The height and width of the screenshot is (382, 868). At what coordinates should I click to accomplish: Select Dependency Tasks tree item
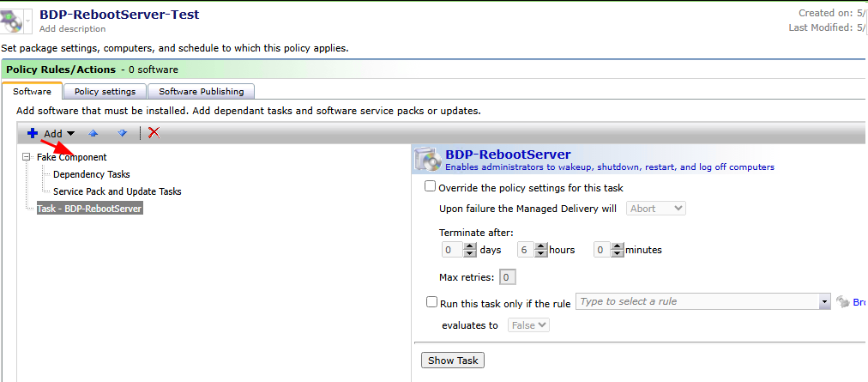(91, 174)
